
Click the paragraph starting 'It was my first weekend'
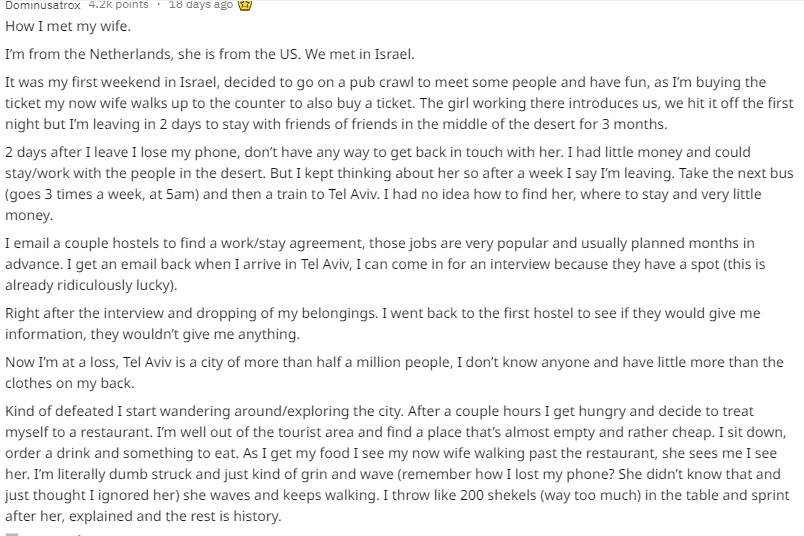pos(399,103)
